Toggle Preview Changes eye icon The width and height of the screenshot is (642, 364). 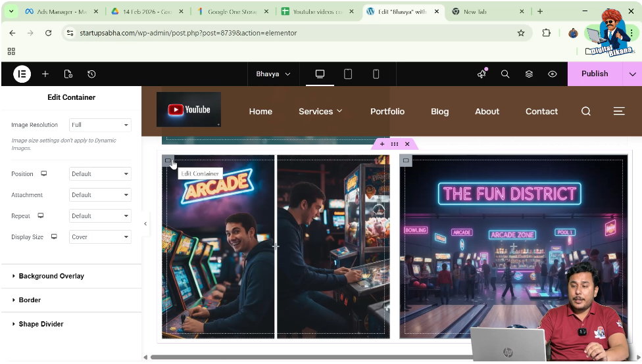tap(553, 74)
